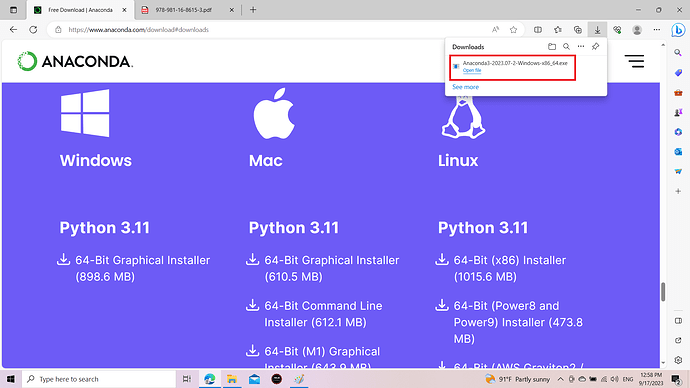View site information lock icon
This screenshot has height=388, width=690.
pyautogui.click(x=58, y=29)
